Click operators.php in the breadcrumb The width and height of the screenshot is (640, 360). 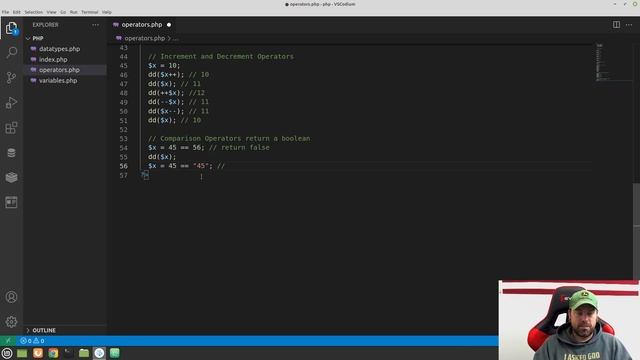click(144, 38)
